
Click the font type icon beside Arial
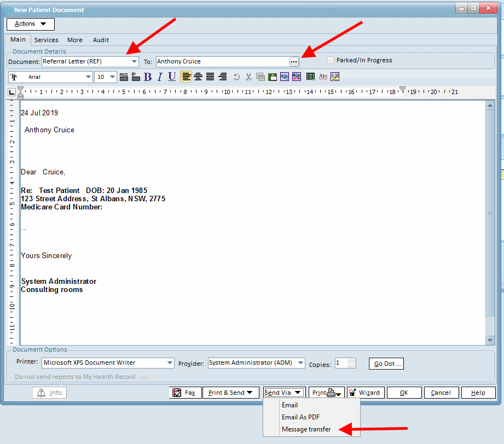(x=14, y=77)
